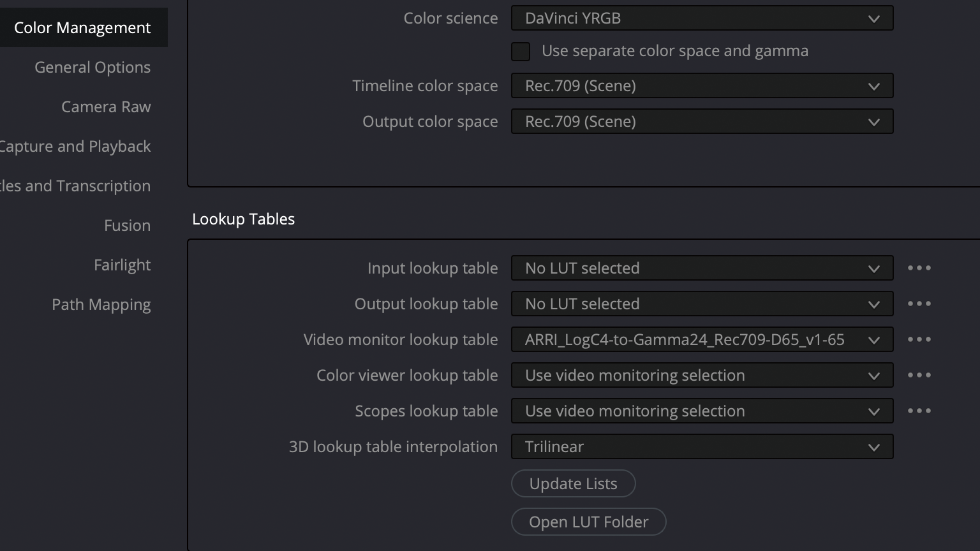980x551 pixels.
Task: Expand 3D lookup table interpolation dropdown
Action: click(702, 447)
